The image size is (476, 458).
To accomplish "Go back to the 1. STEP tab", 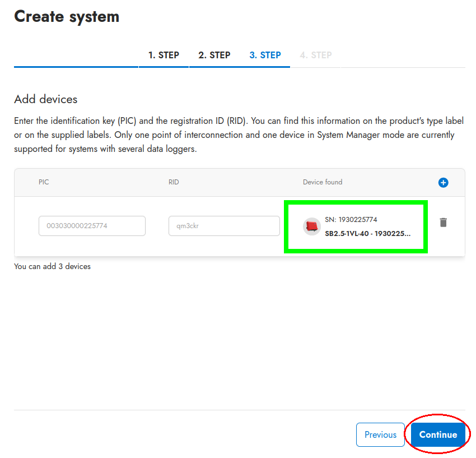I will tap(164, 55).
